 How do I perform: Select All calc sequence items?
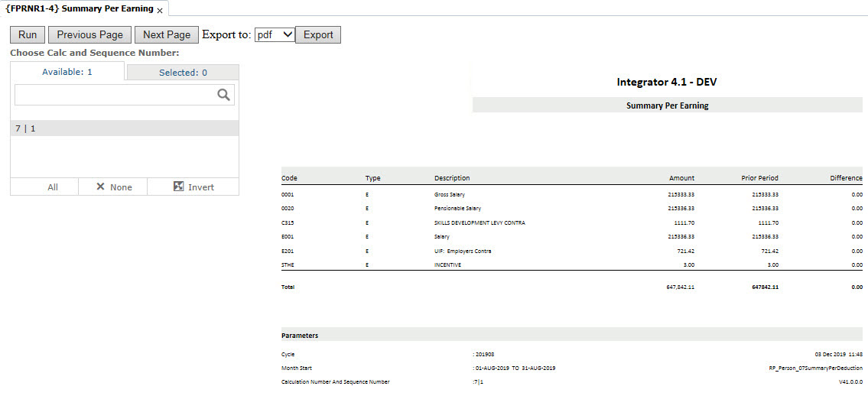(52, 187)
